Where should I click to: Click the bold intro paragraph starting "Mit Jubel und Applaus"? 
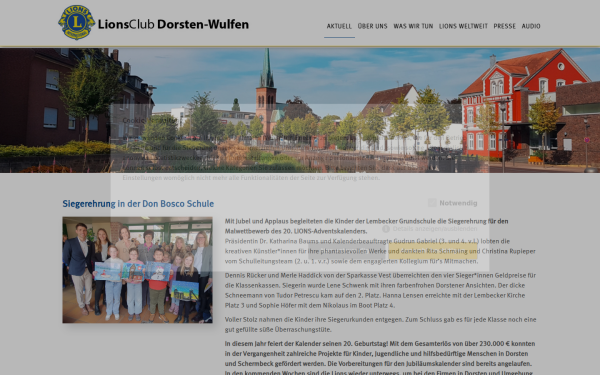[x=367, y=226]
